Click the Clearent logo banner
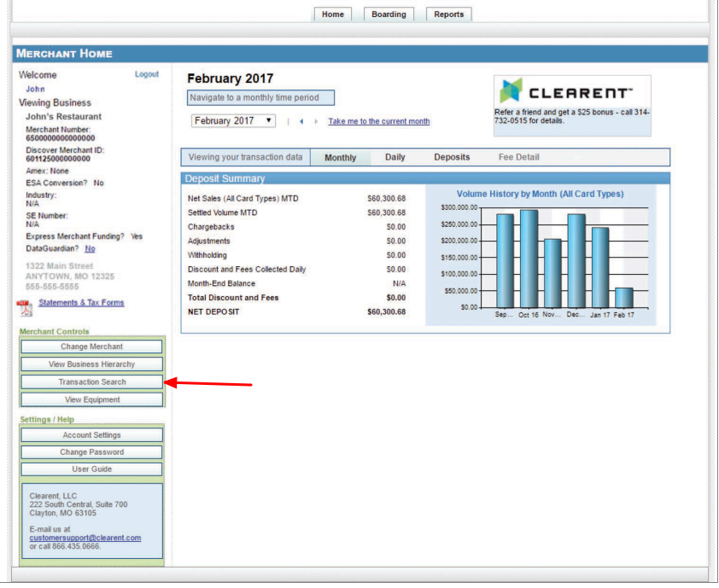The image size is (719, 588). [x=572, y=106]
